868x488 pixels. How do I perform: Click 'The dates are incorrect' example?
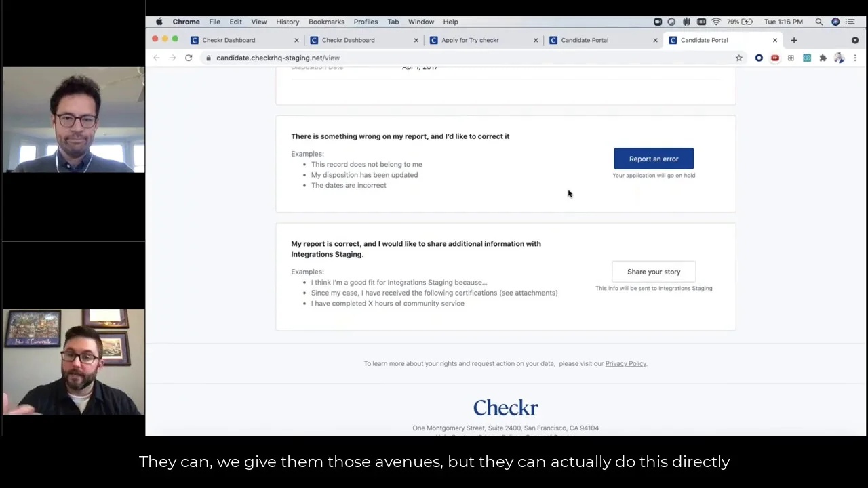[x=349, y=185]
